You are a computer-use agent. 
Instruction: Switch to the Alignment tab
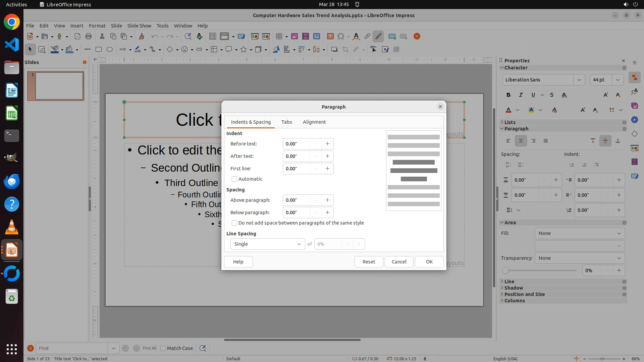(x=314, y=122)
